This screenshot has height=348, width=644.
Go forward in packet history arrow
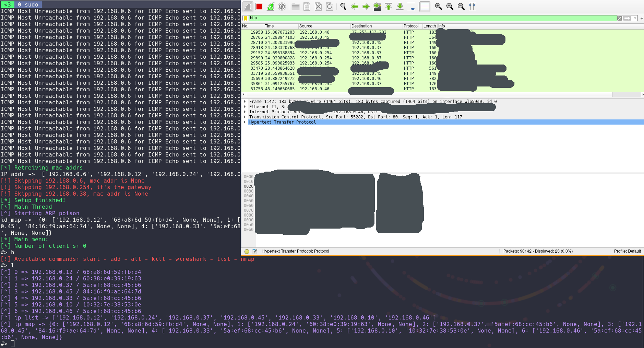[366, 7]
